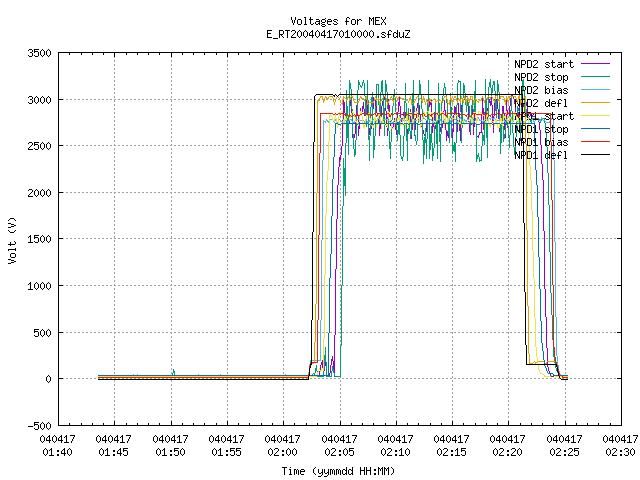The height and width of the screenshot is (480, 640).
Task: Click the 01:45 time tick label
Action: 113,452
